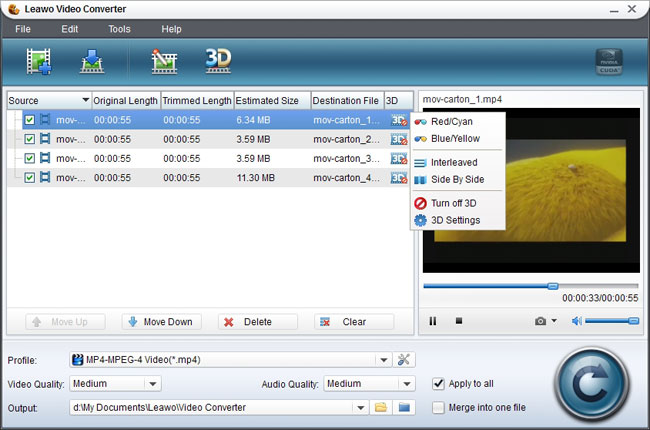650x430 pixels.
Task: Open the Audio Quality dropdown
Action: coord(407,384)
